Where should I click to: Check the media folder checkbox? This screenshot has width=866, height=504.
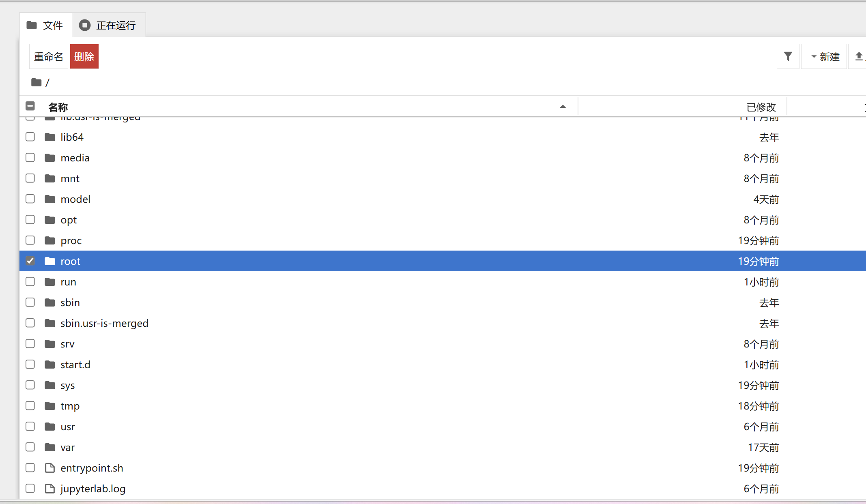(30, 157)
